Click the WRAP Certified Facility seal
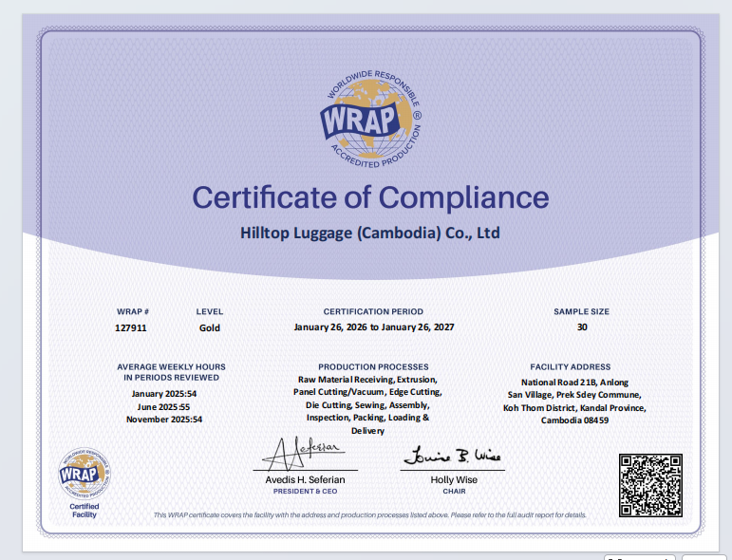Screen dimensions: 732x560 [x=84, y=474]
